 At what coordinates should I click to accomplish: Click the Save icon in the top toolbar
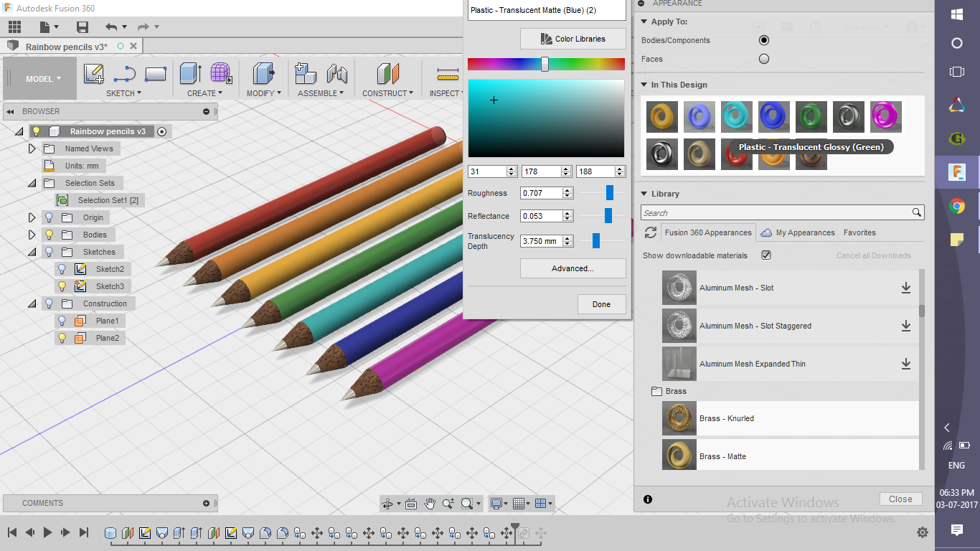83,27
